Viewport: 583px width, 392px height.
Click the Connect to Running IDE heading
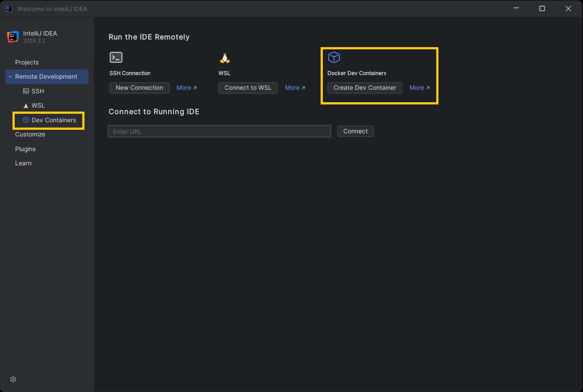[154, 112]
